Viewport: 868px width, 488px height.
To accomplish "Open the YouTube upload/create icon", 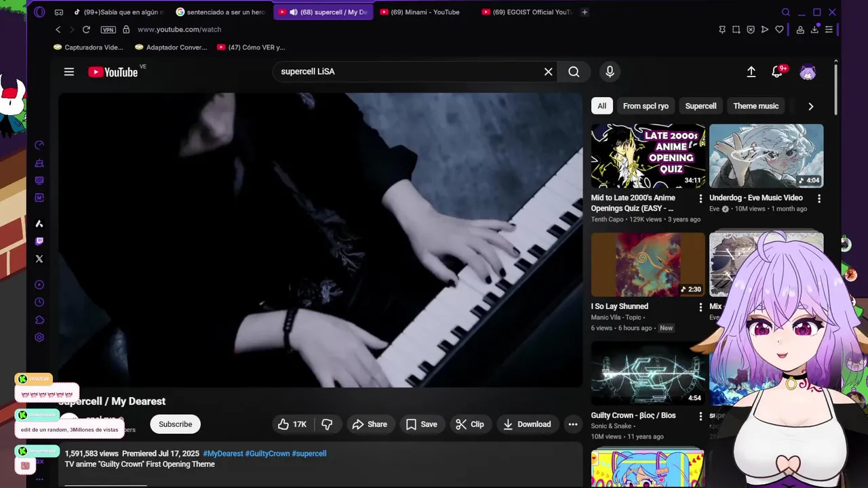I will pos(751,72).
